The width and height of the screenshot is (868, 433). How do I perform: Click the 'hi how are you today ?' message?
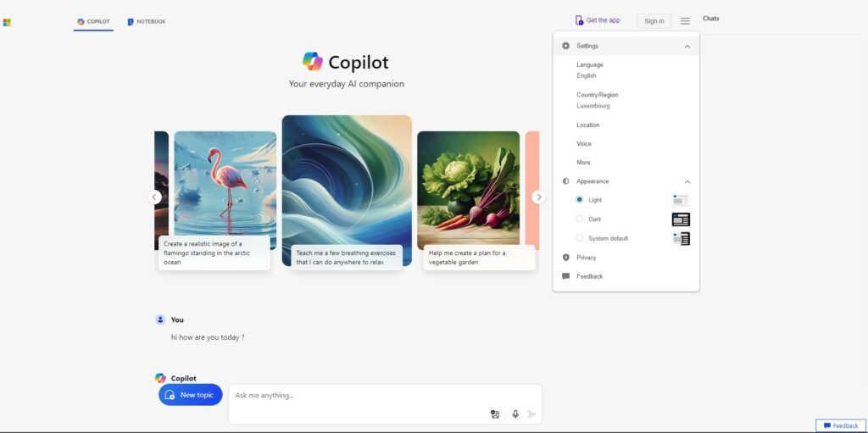[x=208, y=337]
